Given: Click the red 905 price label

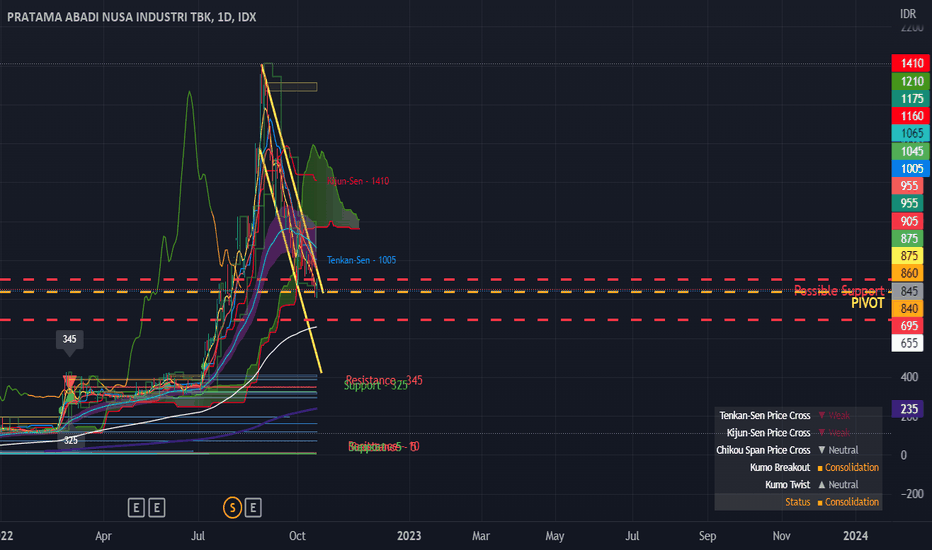Looking at the screenshot, I should (x=908, y=221).
